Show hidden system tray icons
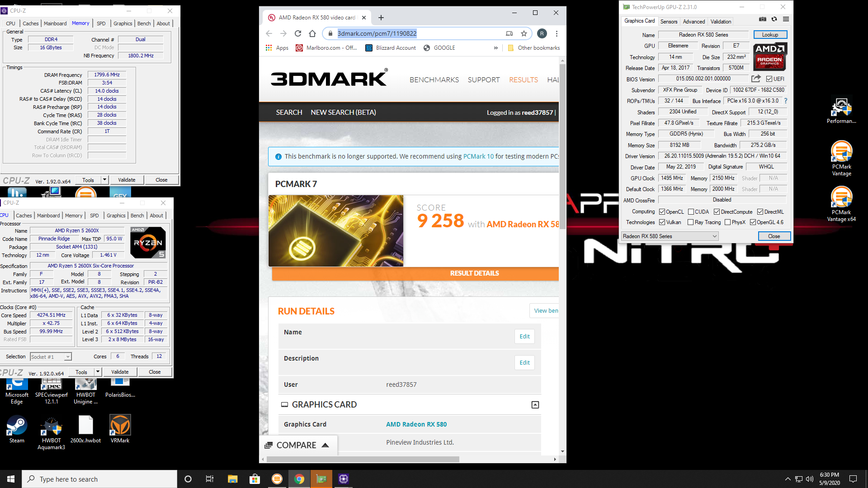 [x=788, y=479]
